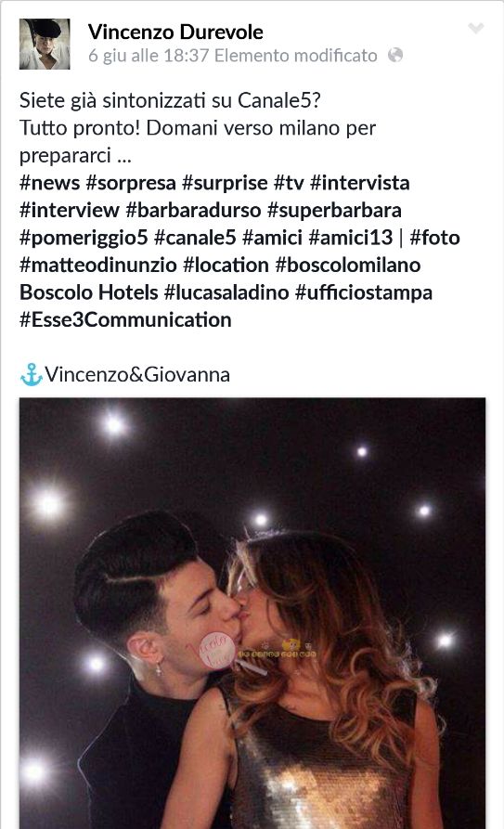The image size is (504, 829).
Task: Open the #superbarbara hashtag
Action: click(x=334, y=211)
